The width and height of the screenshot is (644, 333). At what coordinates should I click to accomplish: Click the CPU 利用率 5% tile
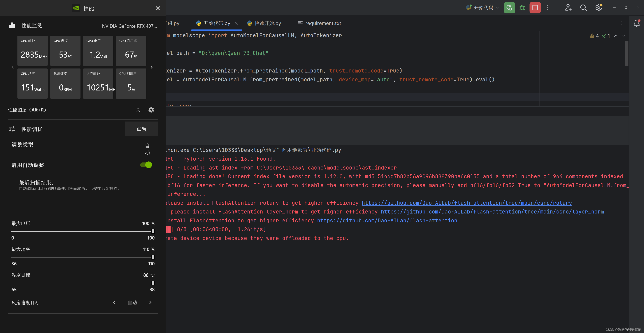coord(131,84)
